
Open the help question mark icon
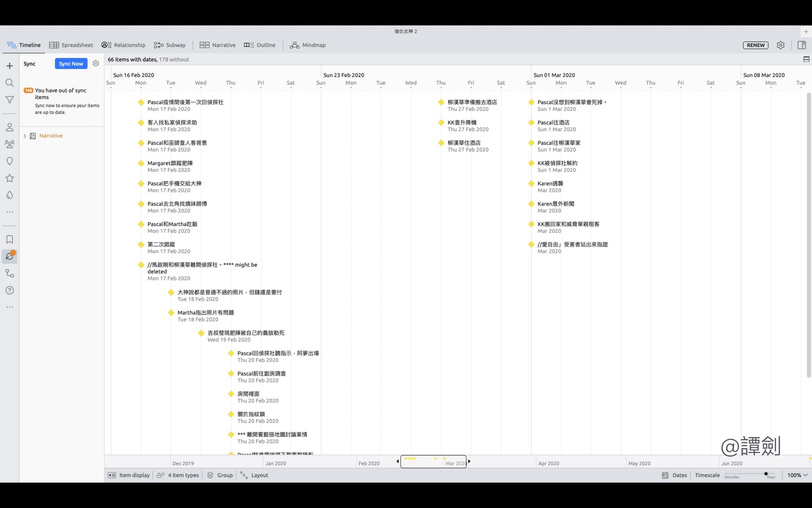[9, 290]
